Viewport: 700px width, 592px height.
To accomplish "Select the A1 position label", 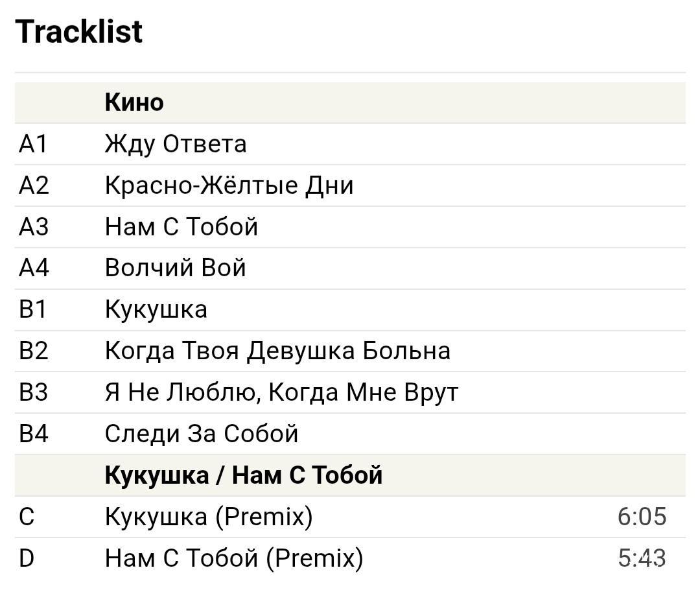I will click(34, 144).
